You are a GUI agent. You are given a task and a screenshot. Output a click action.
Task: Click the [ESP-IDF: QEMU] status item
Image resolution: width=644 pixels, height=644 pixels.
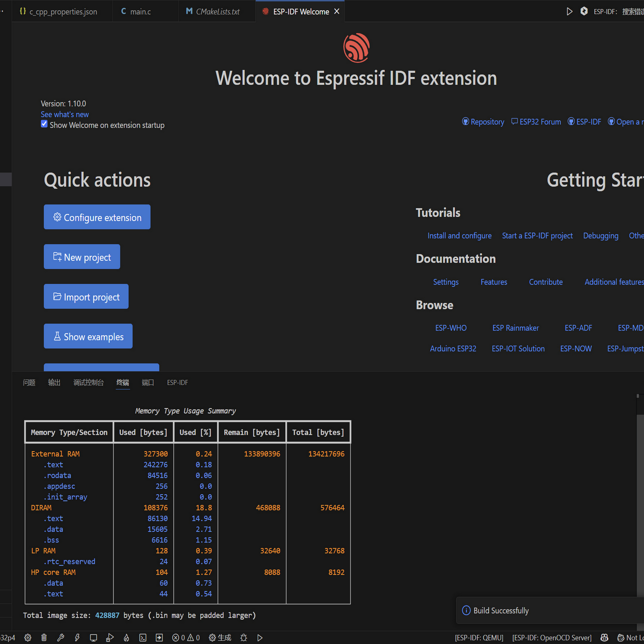pos(479,637)
